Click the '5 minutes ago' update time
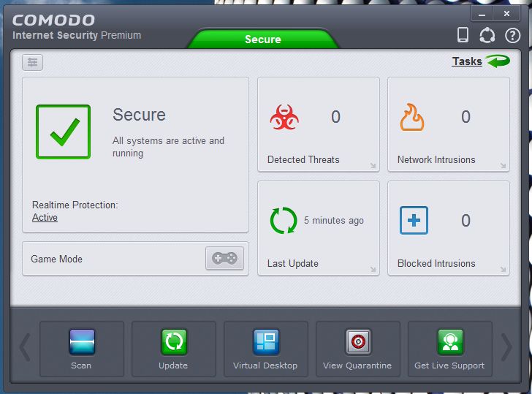532x394 pixels. click(334, 221)
